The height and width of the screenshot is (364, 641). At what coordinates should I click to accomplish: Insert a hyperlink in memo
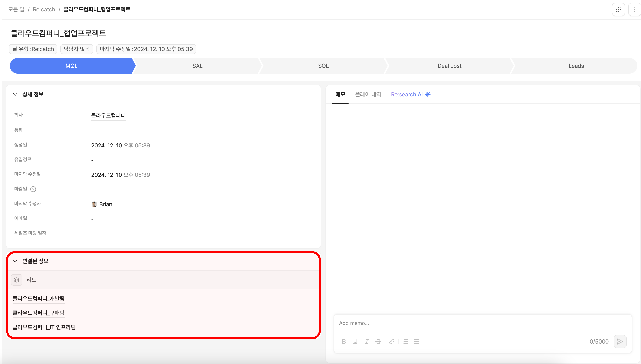tap(392, 342)
